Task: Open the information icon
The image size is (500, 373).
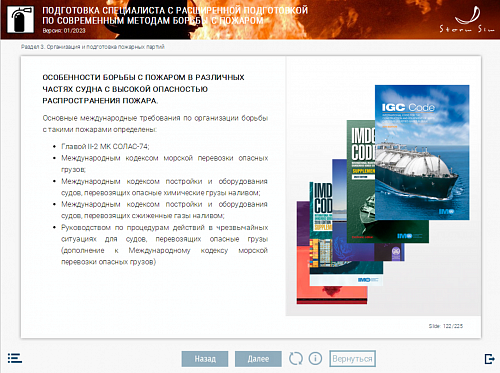Action: [x=315, y=359]
